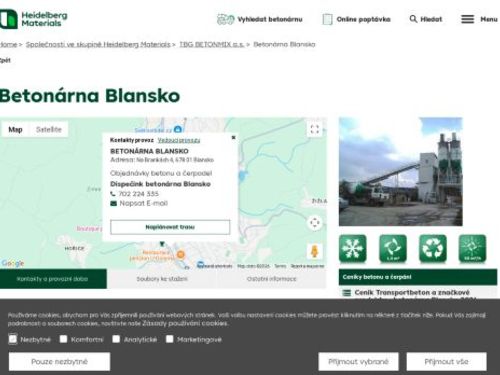Close the map info popup
The width and height of the screenshot is (500, 375).
click(234, 137)
